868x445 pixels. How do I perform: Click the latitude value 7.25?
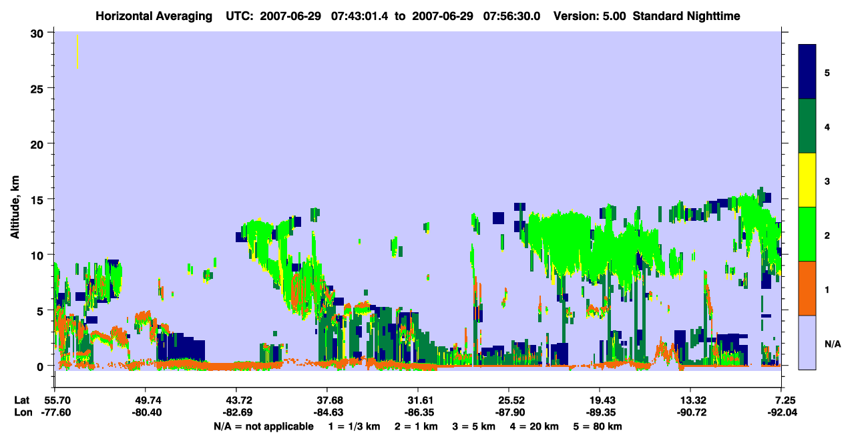click(785, 400)
